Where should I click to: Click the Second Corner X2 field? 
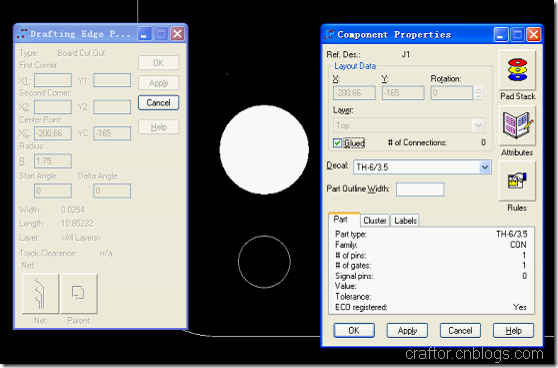[53, 107]
